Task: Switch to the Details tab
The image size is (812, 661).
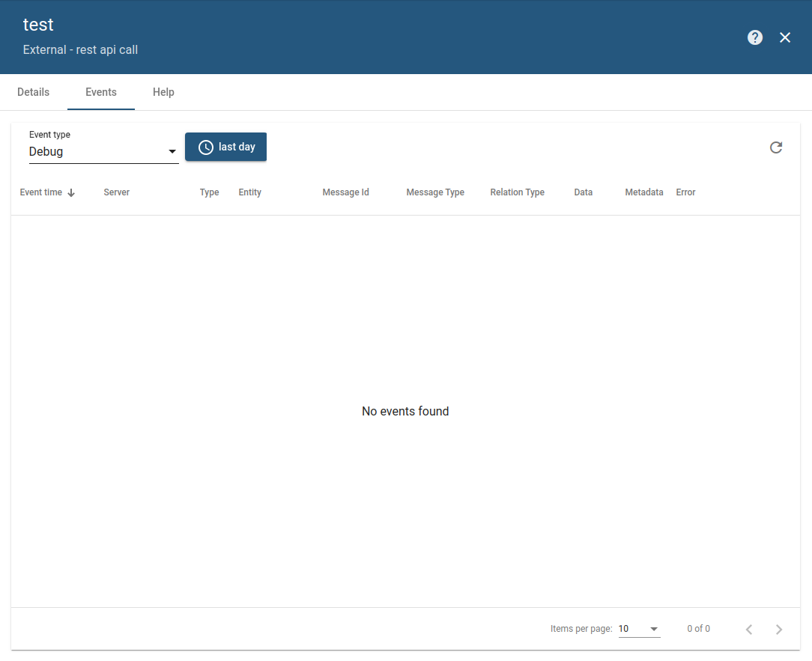Action: tap(33, 92)
